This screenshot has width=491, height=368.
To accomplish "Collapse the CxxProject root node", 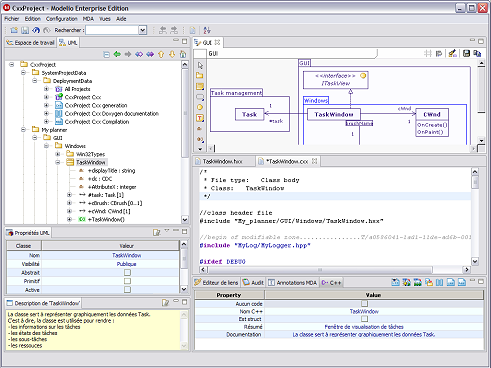I will click(x=12, y=65).
